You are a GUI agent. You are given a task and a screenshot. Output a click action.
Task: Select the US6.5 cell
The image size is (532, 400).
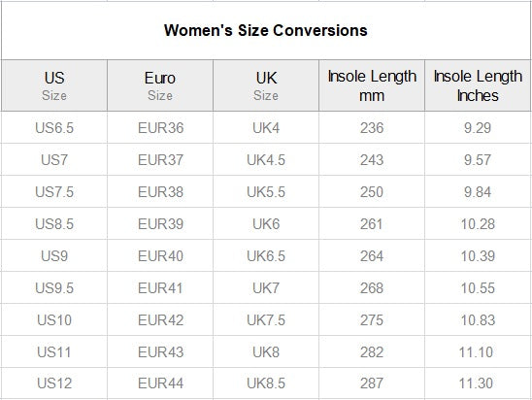pyautogui.click(x=54, y=128)
